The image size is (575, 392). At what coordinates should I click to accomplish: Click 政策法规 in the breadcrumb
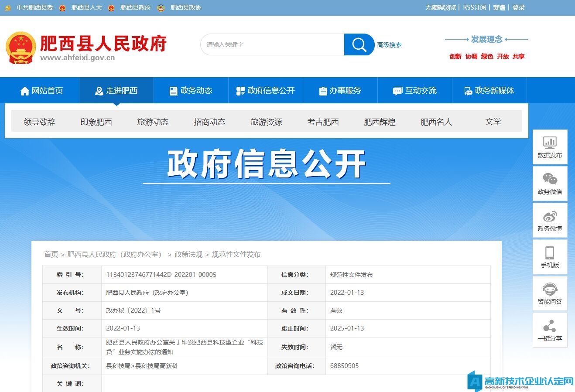(188, 254)
